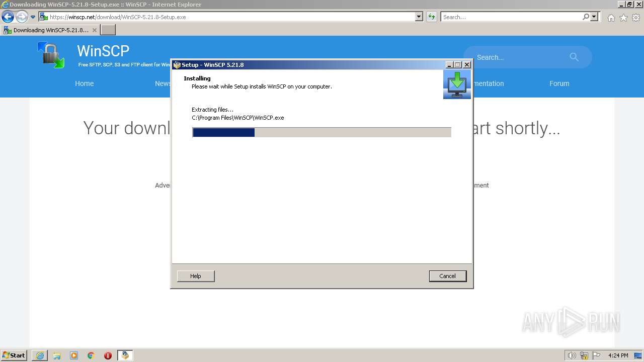Open the volume speaker tray icon

click(x=572, y=355)
